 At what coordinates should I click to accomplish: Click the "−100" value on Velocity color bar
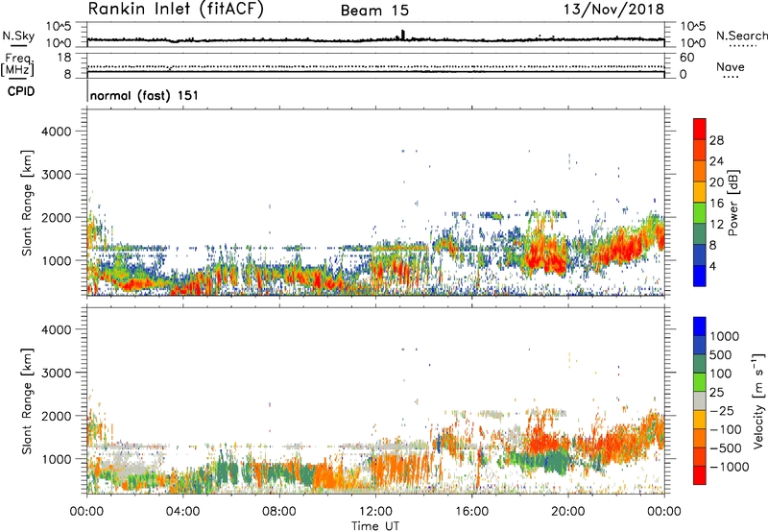(x=726, y=429)
